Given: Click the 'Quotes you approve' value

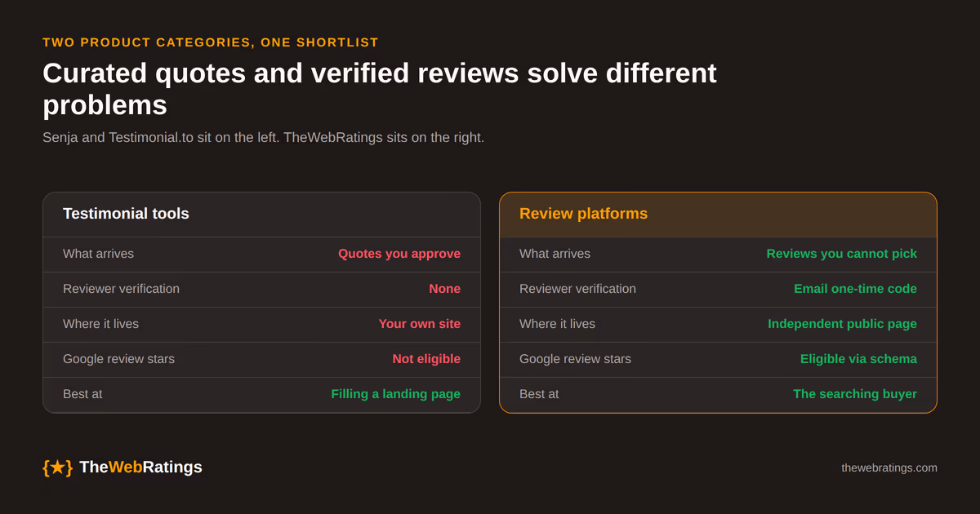Looking at the screenshot, I should tap(399, 254).
